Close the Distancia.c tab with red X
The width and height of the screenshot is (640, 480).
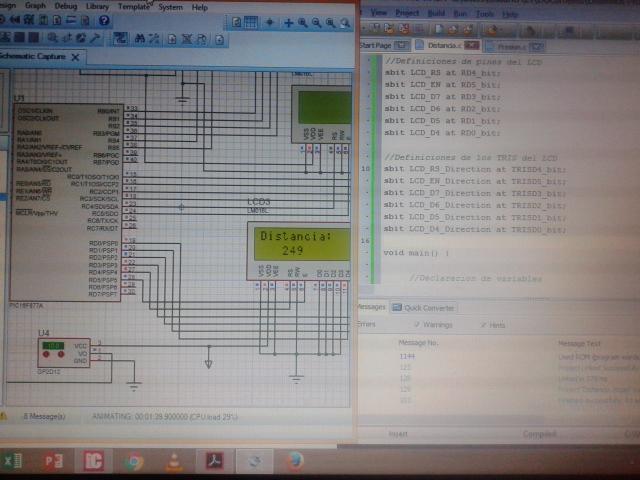pyautogui.click(x=471, y=45)
